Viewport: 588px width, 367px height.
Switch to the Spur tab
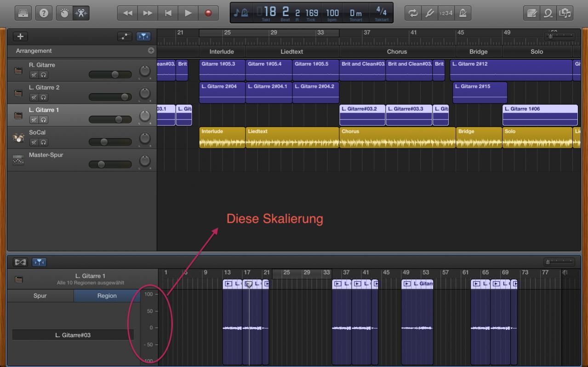[x=40, y=296]
